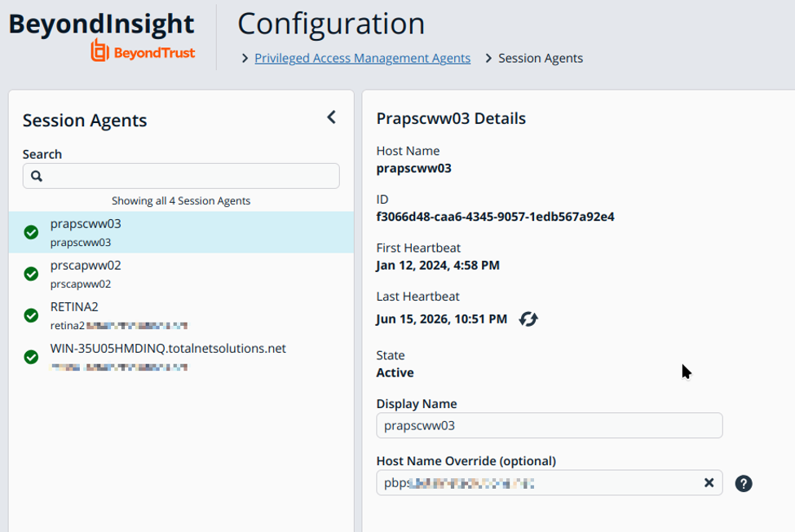Click the 'Showing all 4 Session Agents' text
The height and width of the screenshot is (532, 795).
click(x=181, y=200)
